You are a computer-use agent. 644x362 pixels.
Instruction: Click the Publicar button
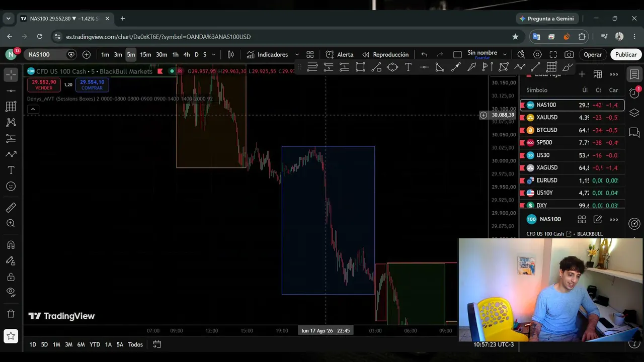626,54
